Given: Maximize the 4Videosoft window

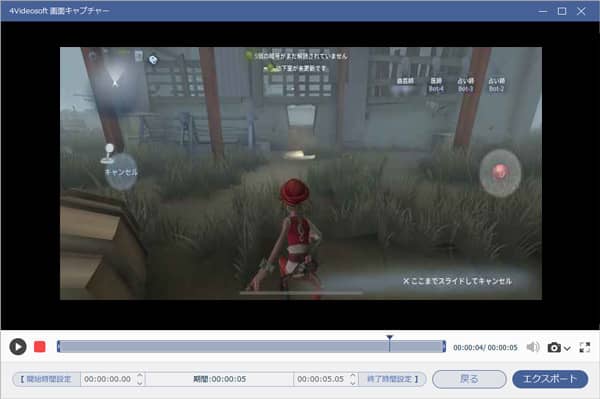Looking at the screenshot, I should (x=562, y=11).
